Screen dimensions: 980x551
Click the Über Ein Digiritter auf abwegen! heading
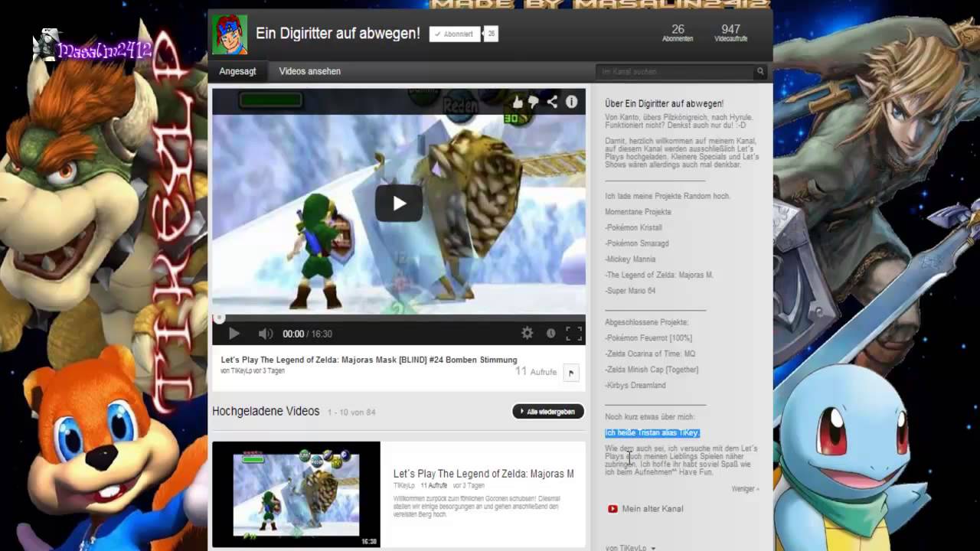[664, 103]
